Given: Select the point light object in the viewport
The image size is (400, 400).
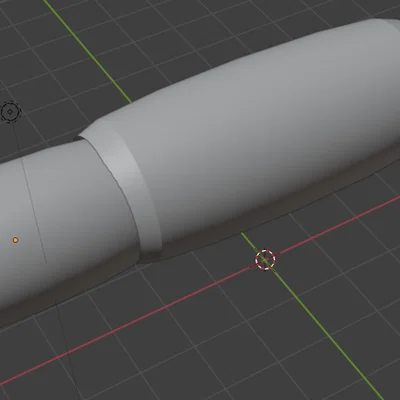Looking at the screenshot, I should 10,111.
